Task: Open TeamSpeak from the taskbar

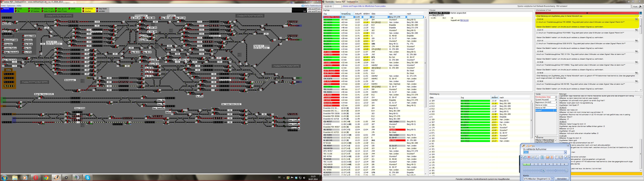Action: 77,177
